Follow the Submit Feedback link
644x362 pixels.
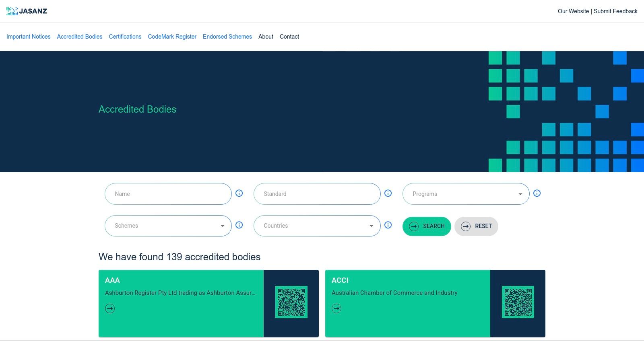[x=615, y=11]
